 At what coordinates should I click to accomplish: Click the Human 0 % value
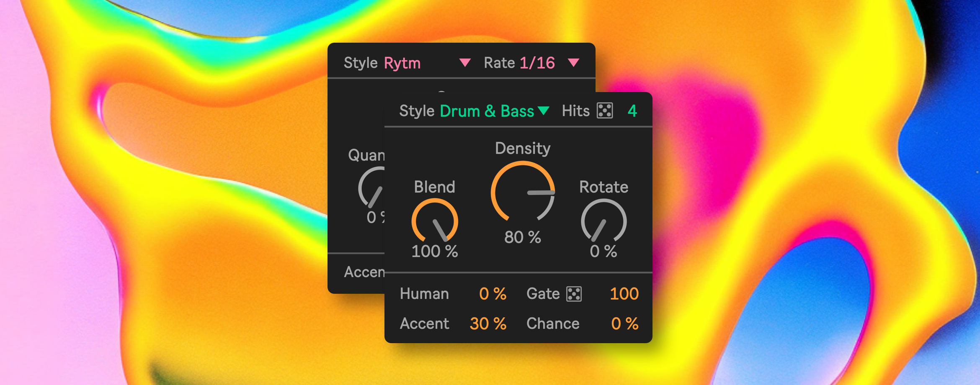[x=493, y=294]
